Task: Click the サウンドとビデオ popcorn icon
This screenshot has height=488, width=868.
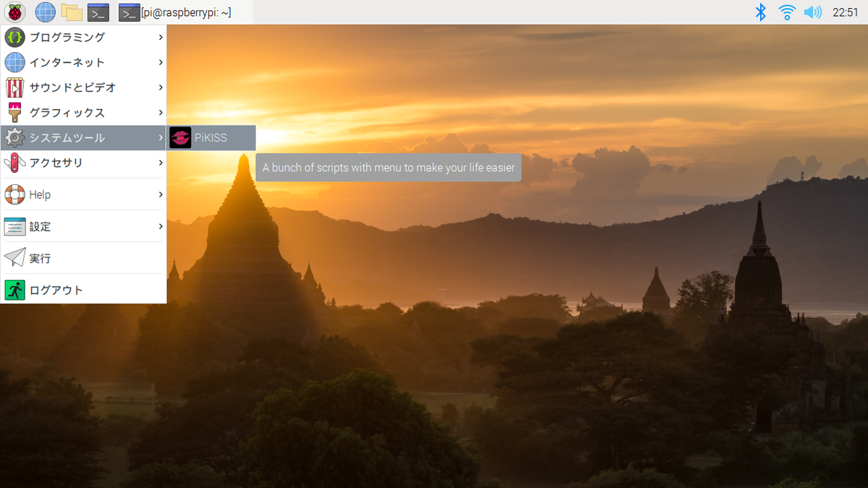Action: 14,87
